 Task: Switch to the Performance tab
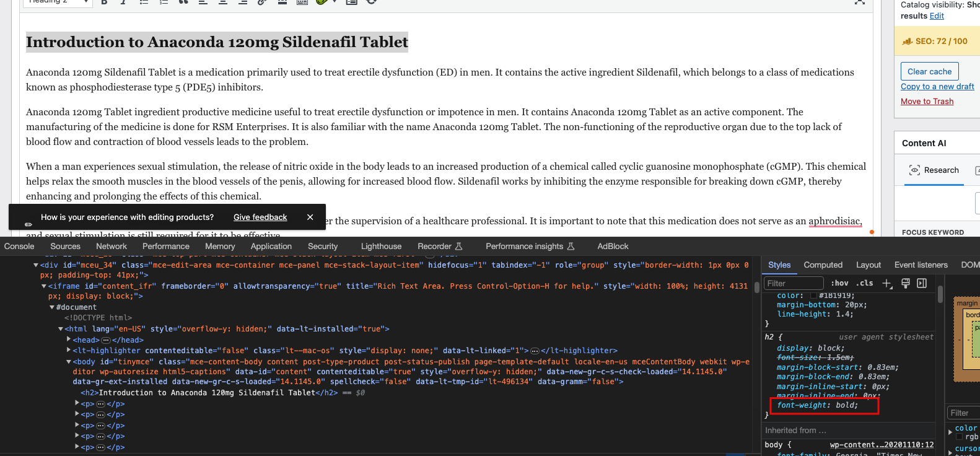(x=166, y=246)
